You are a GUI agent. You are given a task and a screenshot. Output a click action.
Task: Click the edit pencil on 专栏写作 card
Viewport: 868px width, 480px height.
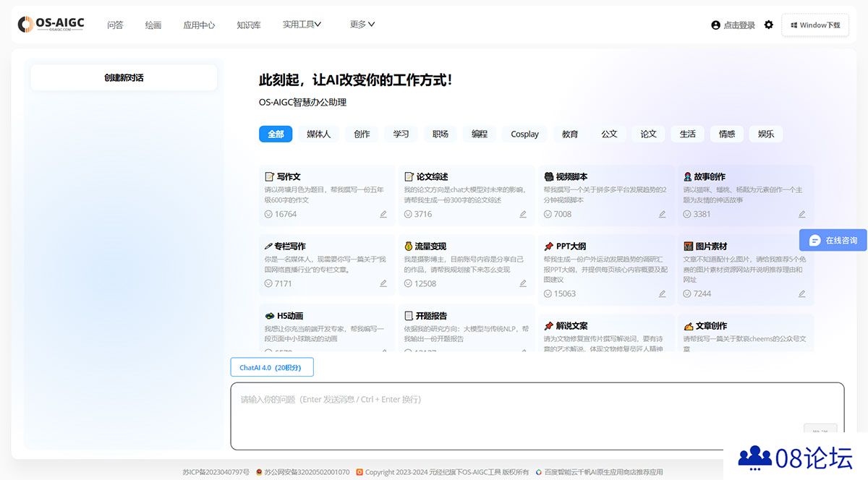click(x=383, y=283)
